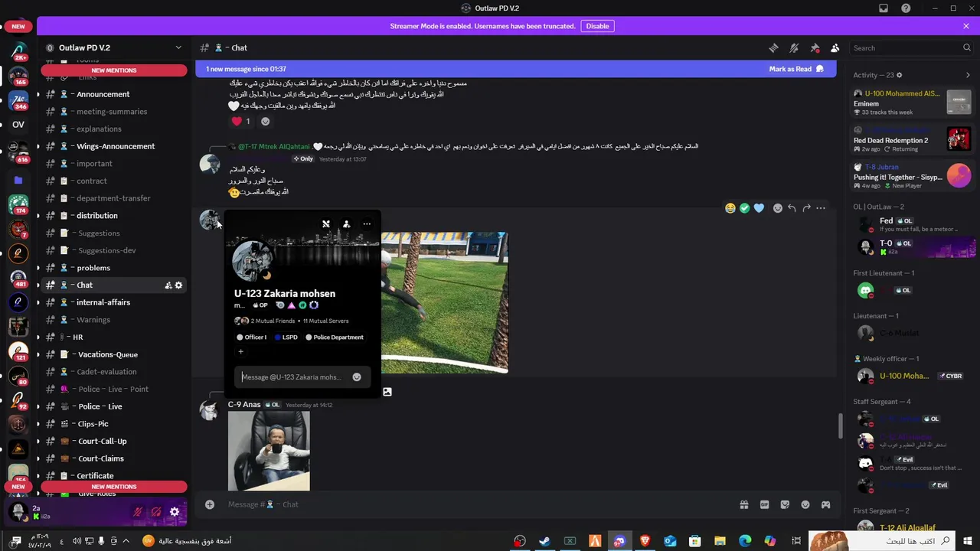Open the C-9 Anas baby image thumbnail
Screen dimensions: 980x551
[x=269, y=451]
